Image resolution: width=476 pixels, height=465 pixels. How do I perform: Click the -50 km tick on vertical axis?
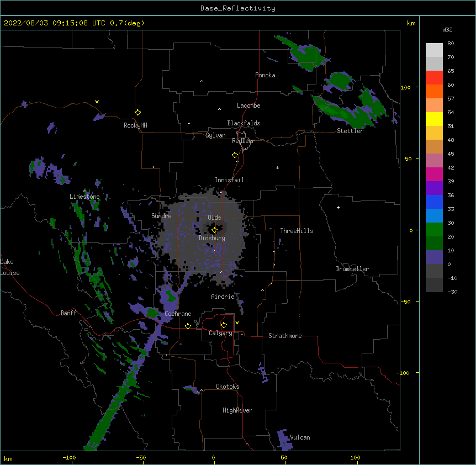tap(405, 302)
